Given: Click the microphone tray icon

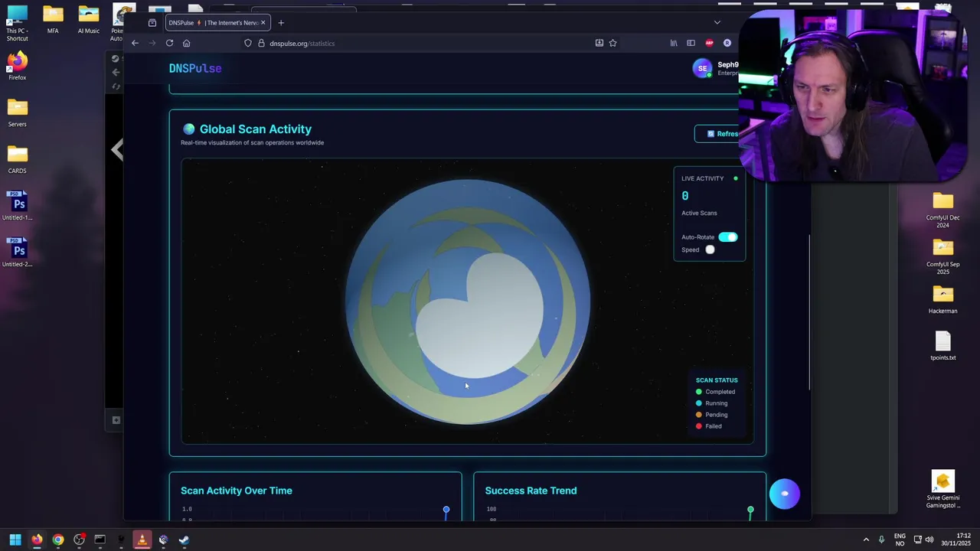Looking at the screenshot, I should 882,540.
